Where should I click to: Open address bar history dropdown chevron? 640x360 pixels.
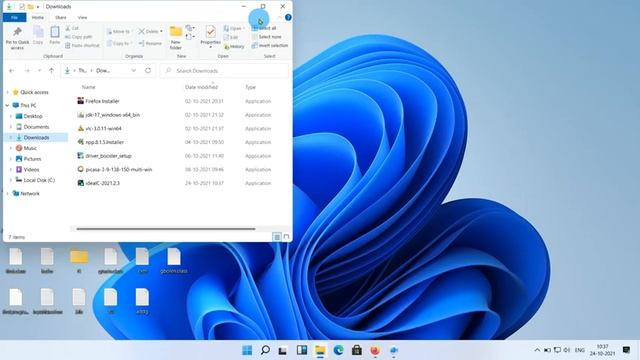(133, 71)
